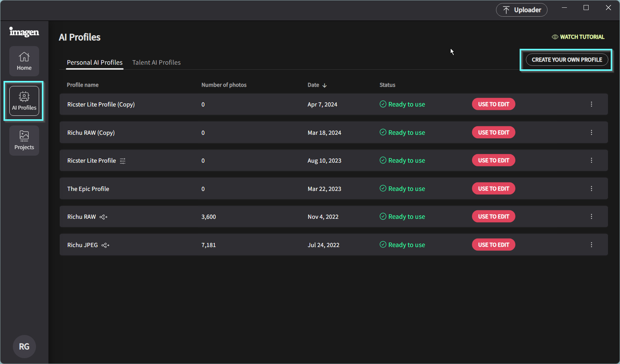Open more options for Richu JPEG row
Viewport: 620px width, 364px height.
click(x=591, y=245)
